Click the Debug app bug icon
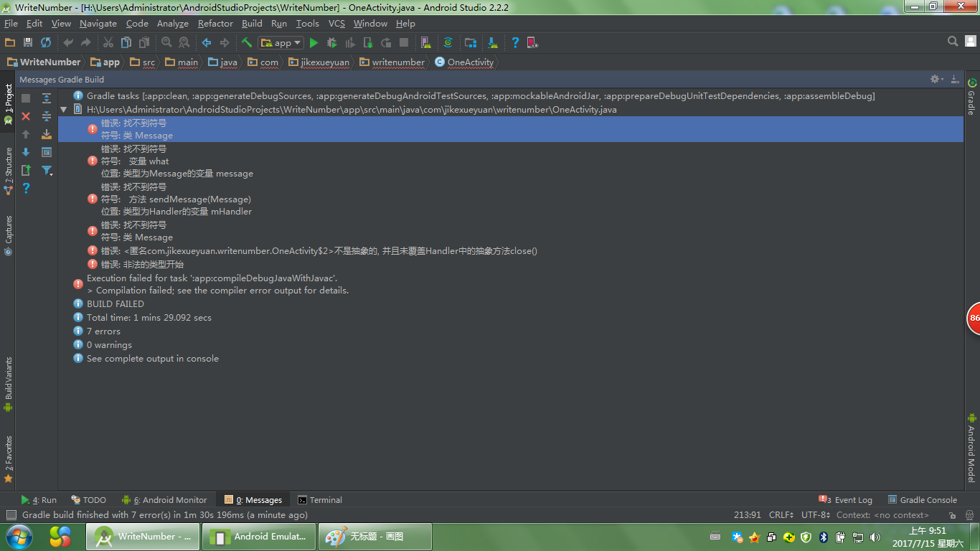 tap(332, 43)
